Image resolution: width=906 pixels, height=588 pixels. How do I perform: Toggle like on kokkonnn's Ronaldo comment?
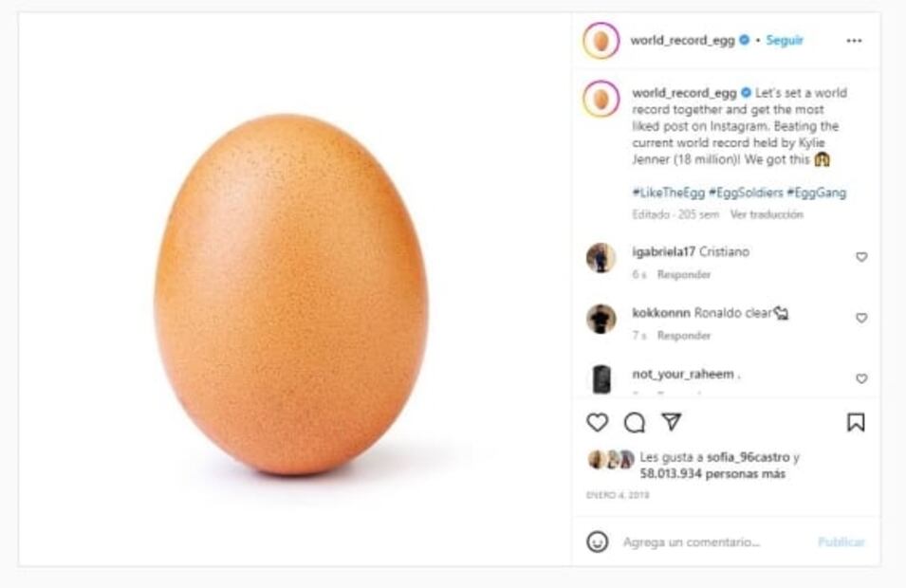pyautogui.click(x=861, y=315)
